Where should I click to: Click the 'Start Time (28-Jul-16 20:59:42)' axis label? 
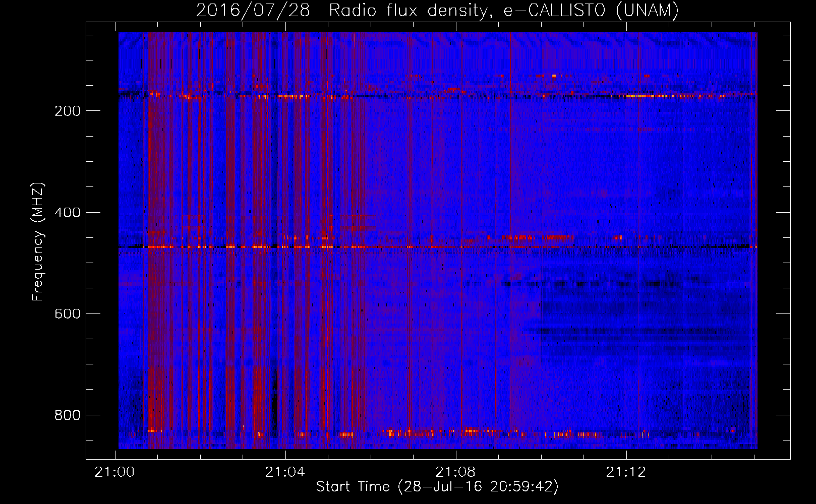click(437, 487)
